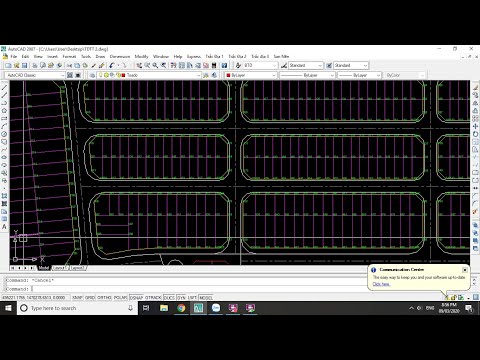
Task: Select the Circle tool in Draw toolbar
Action: click(x=4, y=134)
